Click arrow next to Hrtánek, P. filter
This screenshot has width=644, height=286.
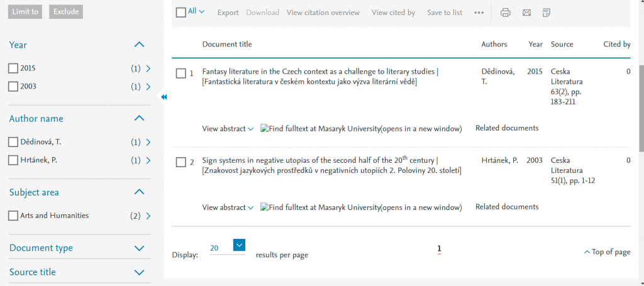pyautogui.click(x=148, y=161)
